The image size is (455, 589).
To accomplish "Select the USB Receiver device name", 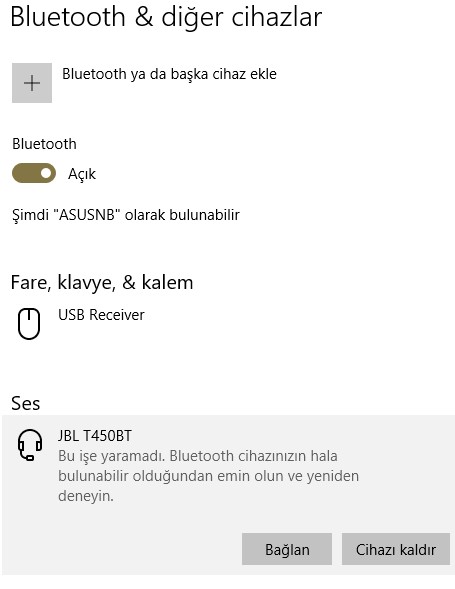I will (x=101, y=315).
